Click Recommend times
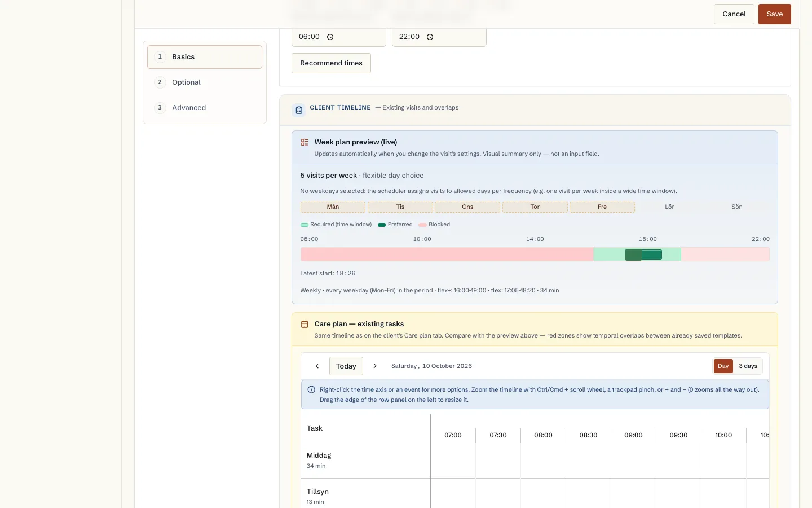This screenshot has width=812, height=508. point(331,63)
